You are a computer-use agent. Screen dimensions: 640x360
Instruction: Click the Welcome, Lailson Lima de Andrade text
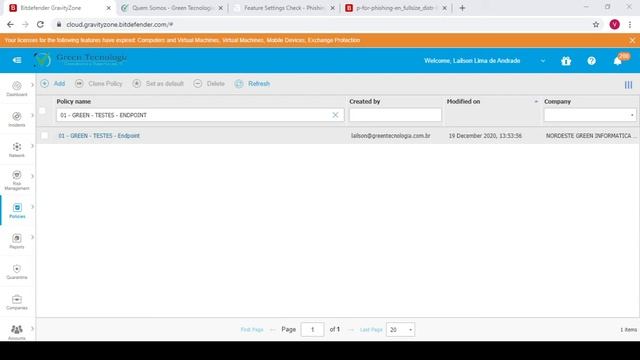pyautogui.click(x=472, y=61)
